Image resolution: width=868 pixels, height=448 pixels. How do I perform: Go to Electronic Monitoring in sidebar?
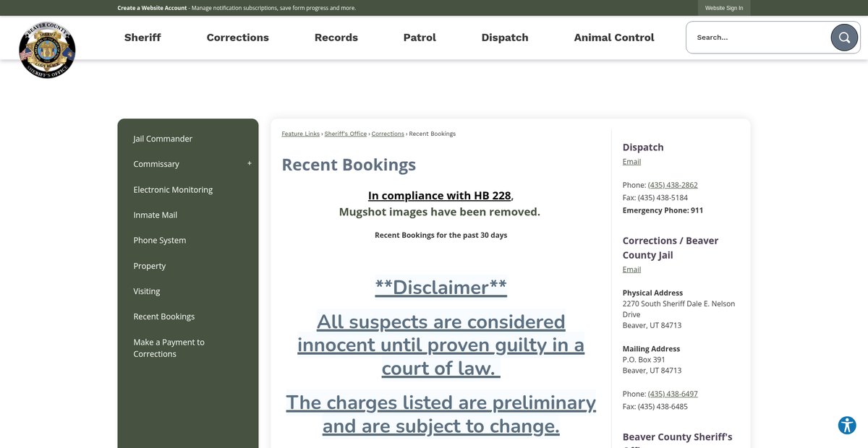coord(173,190)
